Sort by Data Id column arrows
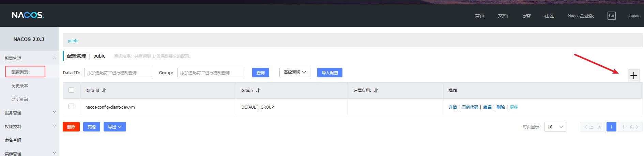The width and height of the screenshot is (644, 156). (104, 91)
